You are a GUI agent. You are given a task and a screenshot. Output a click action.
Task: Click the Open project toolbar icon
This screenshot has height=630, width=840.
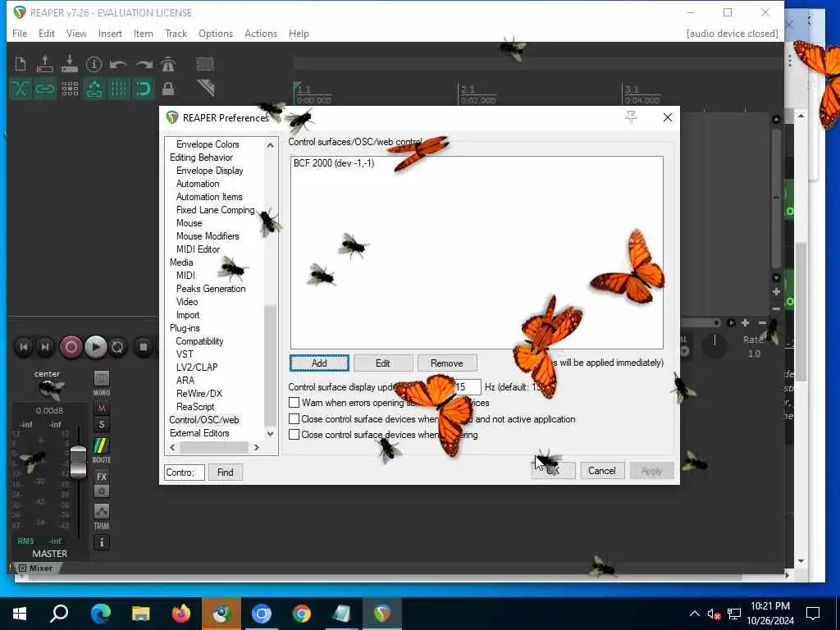pos(45,64)
